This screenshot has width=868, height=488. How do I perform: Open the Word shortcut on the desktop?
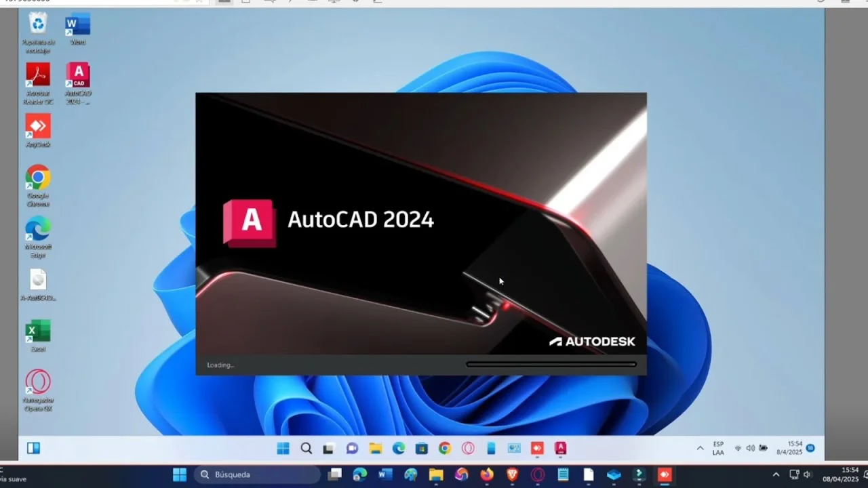coord(78,29)
